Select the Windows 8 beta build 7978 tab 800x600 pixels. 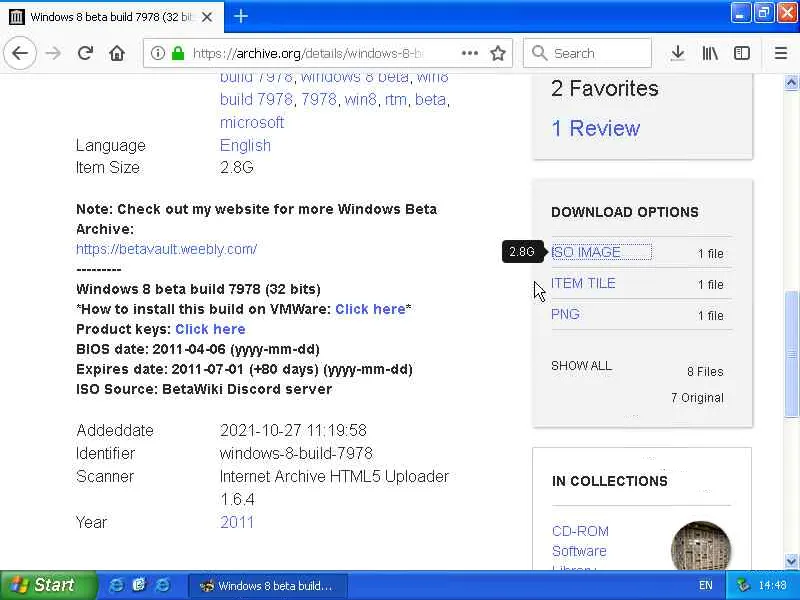tap(112, 17)
